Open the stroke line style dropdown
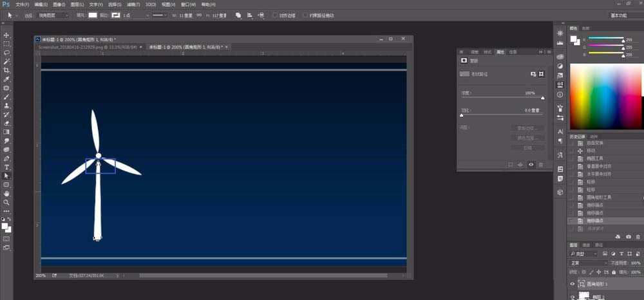 (160, 15)
